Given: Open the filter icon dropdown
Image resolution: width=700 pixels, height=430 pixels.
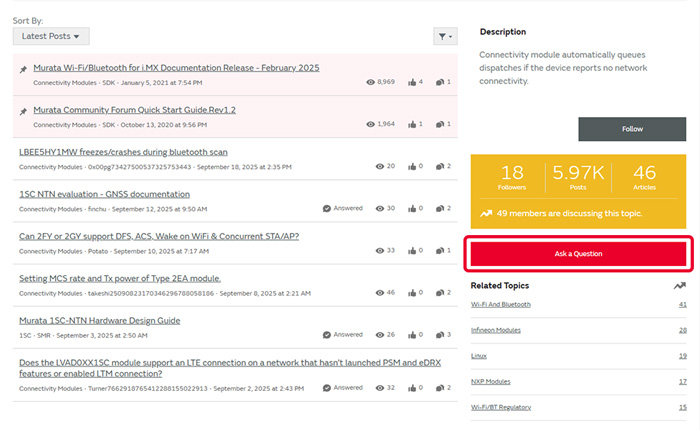Looking at the screenshot, I should (x=445, y=36).
